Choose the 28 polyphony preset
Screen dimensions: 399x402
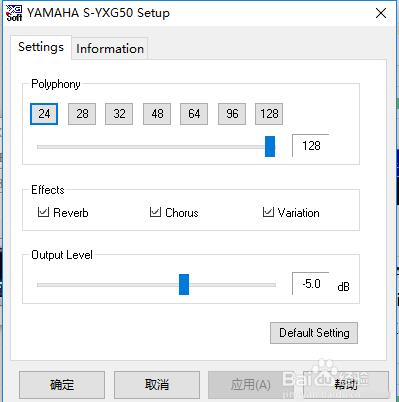pyautogui.click(x=82, y=114)
